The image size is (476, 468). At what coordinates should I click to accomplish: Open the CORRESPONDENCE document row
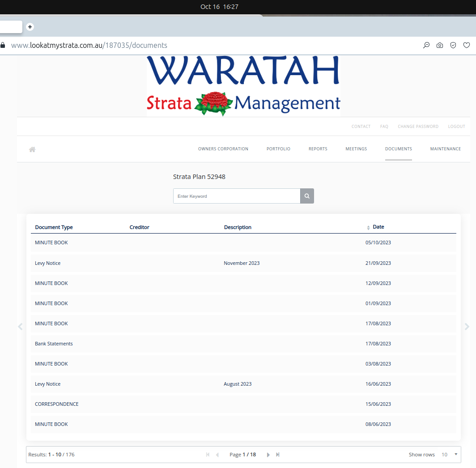pyautogui.click(x=243, y=404)
